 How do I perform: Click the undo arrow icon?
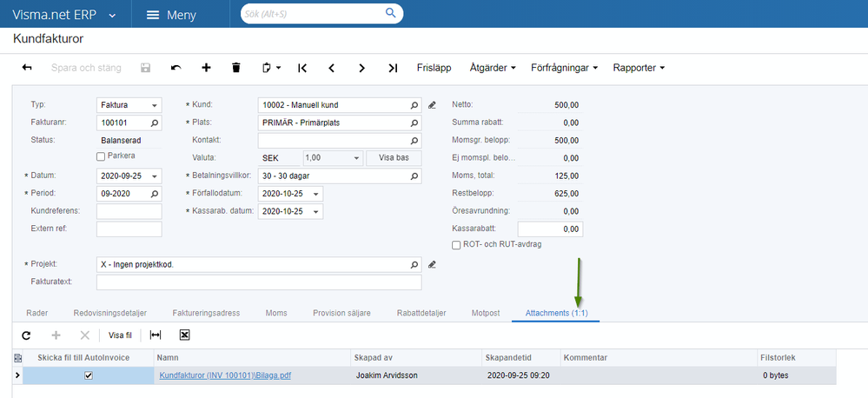[x=176, y=68]
